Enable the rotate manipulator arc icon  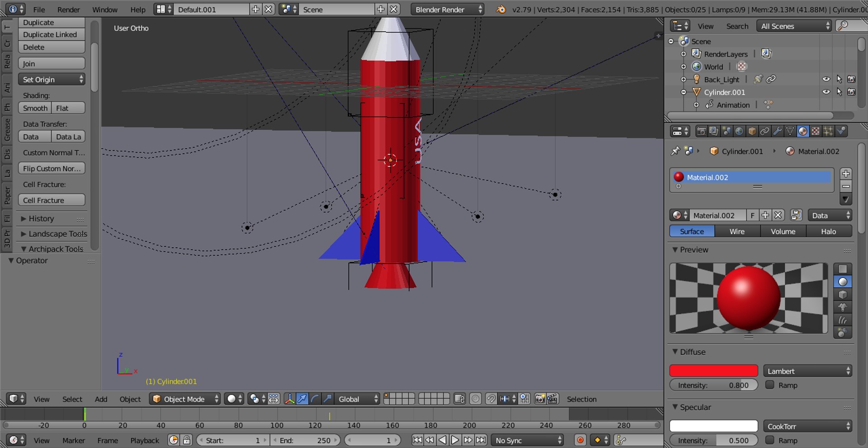(x=315, y=399)
